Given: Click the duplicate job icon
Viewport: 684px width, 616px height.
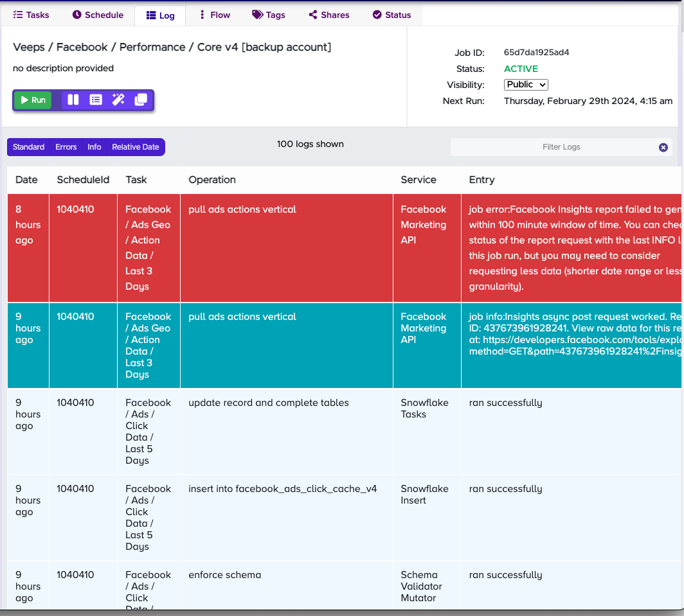Looking at the screenshot, I should tap(141, 100).
